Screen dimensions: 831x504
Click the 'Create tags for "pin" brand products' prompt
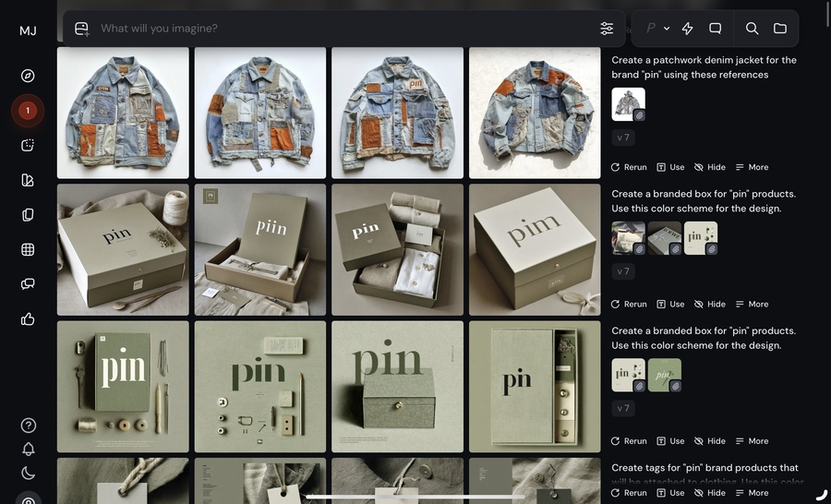coord(707,474)
